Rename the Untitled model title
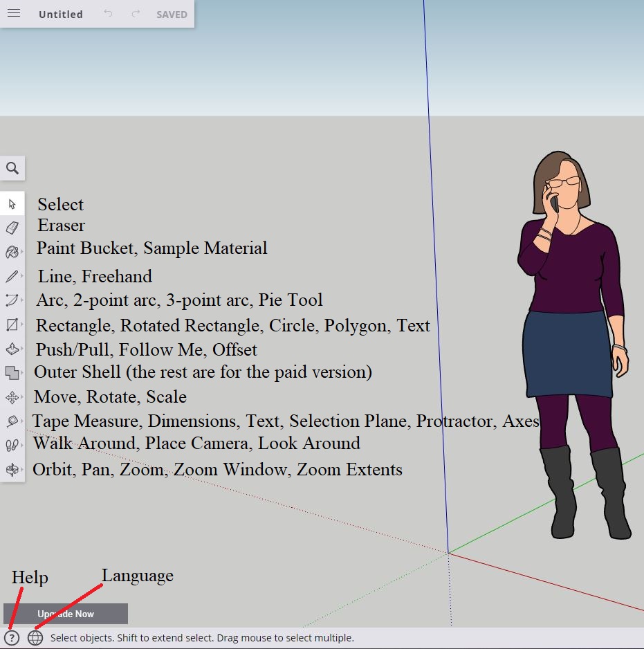The image size is (644, 649). [61, 15]
